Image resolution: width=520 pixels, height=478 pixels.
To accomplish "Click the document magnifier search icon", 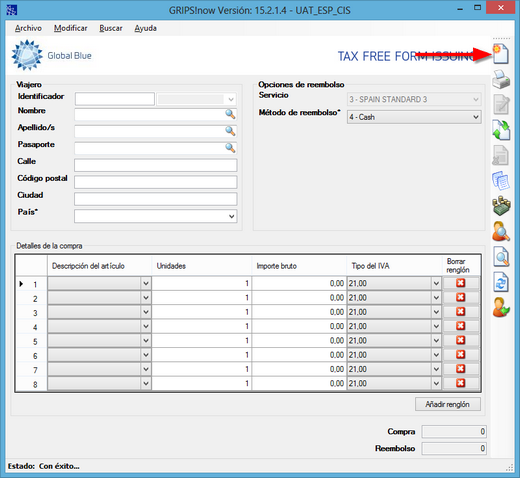I will (x=501, y=257).
